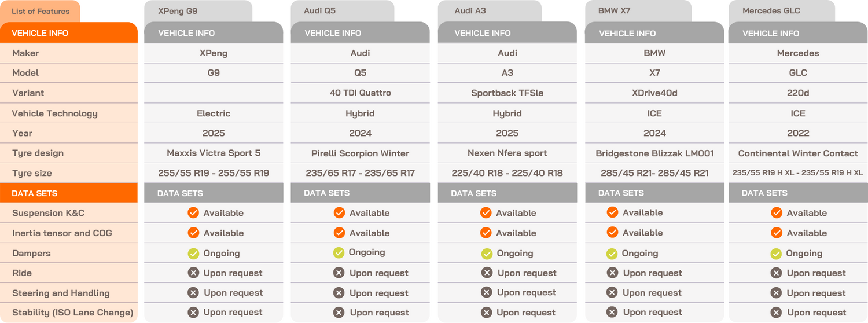Click the X icon for BMW X7 Steering and Handling
The height and width of the screenshot is (323, 868).
(612, 293)
